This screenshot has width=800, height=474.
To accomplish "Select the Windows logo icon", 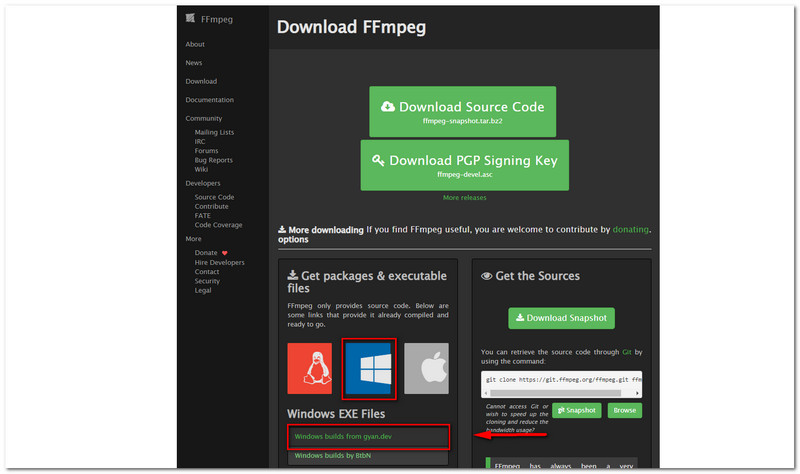I will click(368, 368).
